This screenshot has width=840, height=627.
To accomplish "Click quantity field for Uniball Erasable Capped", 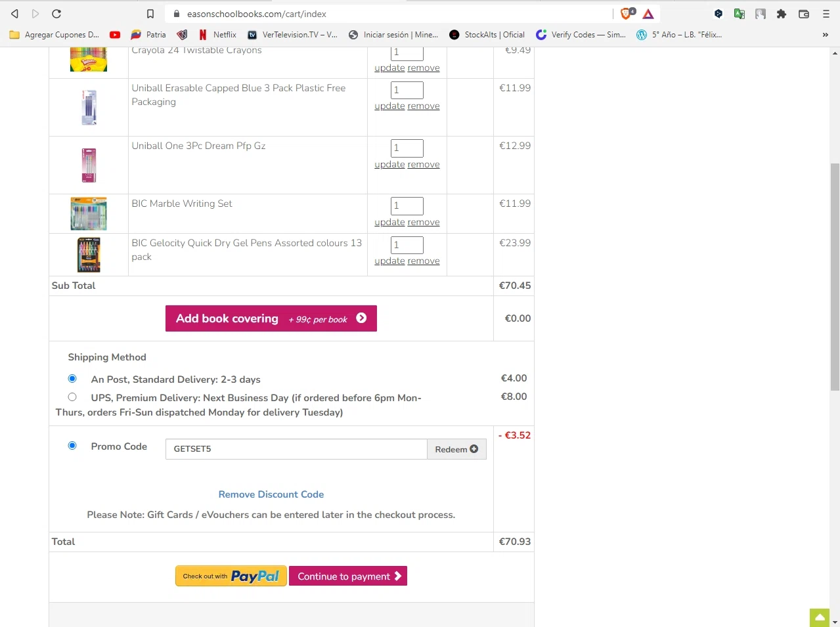I will (x=407, y=90).
